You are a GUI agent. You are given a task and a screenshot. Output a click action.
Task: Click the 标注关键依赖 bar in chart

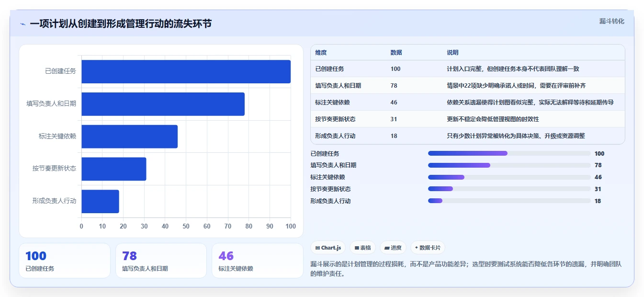[129, 137]
